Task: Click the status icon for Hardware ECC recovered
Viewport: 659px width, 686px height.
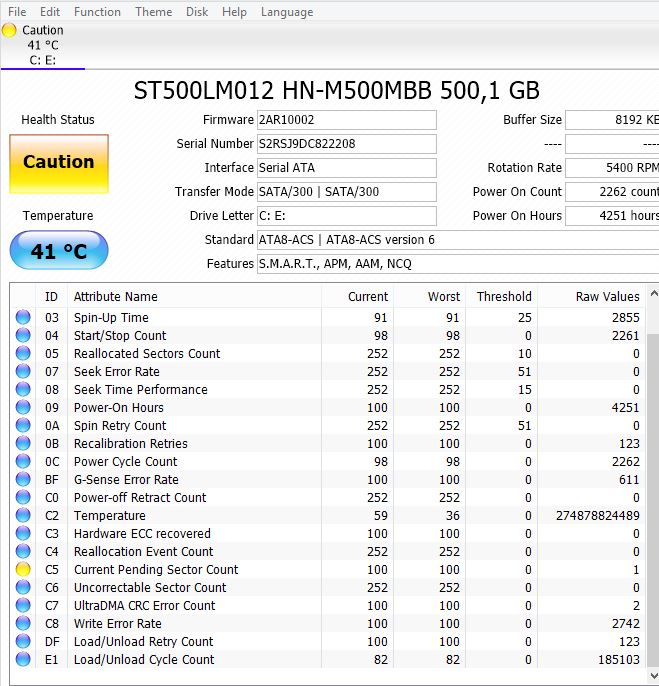Action: pos(23,533)
